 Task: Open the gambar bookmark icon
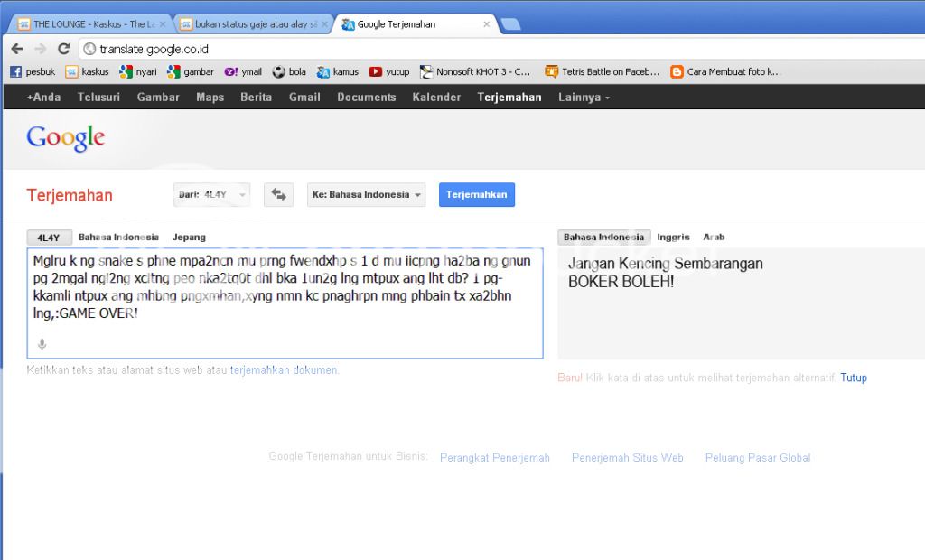click(173, 72)
